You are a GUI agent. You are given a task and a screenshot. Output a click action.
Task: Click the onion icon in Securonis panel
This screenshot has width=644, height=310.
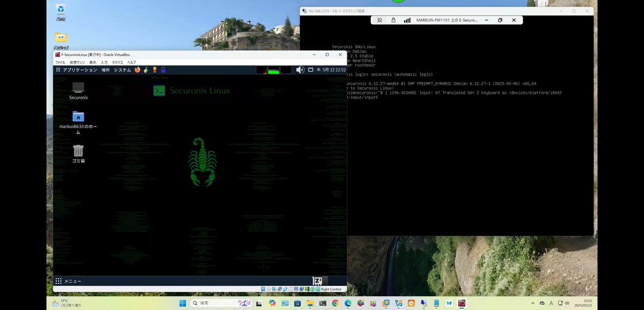click(146, 70)
